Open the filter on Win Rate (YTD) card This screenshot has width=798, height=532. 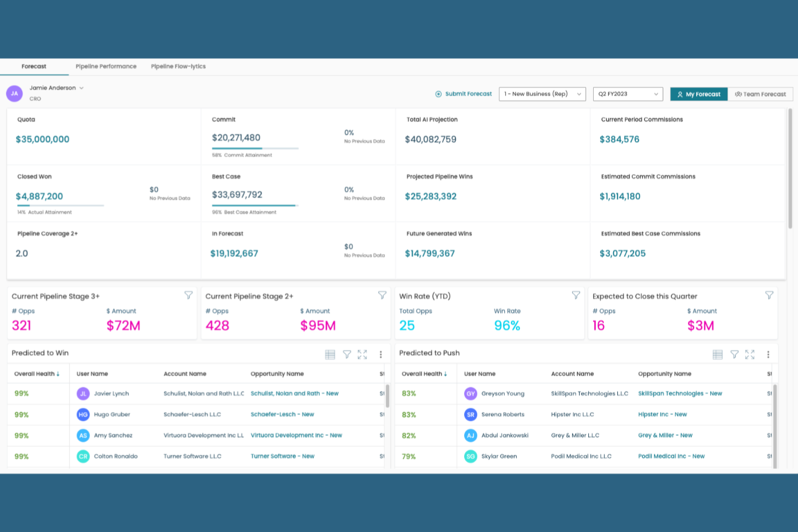575,295
